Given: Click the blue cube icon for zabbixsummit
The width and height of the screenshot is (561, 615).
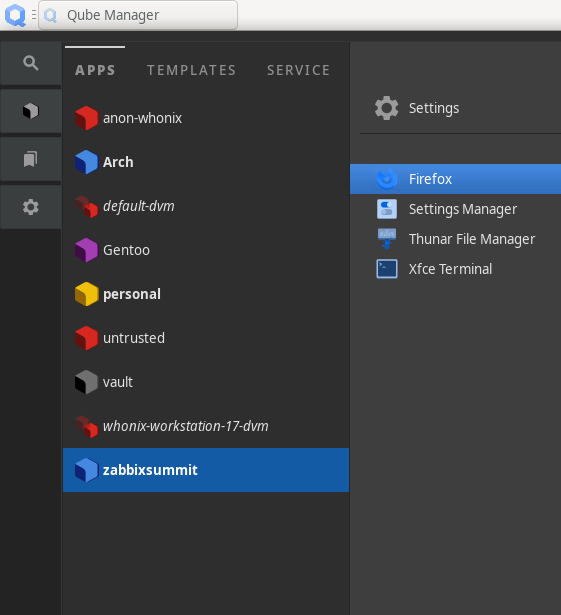Looking at the screenshot, I should coord(86,469).
